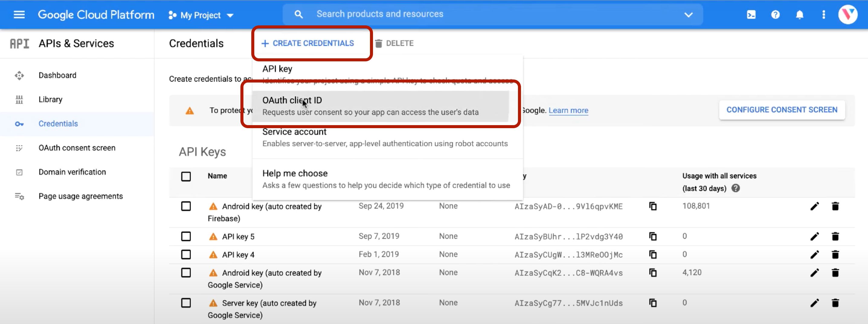868x324 pixels.
Task: Open the hamburger navigation menu
Action: pos(19,15)
